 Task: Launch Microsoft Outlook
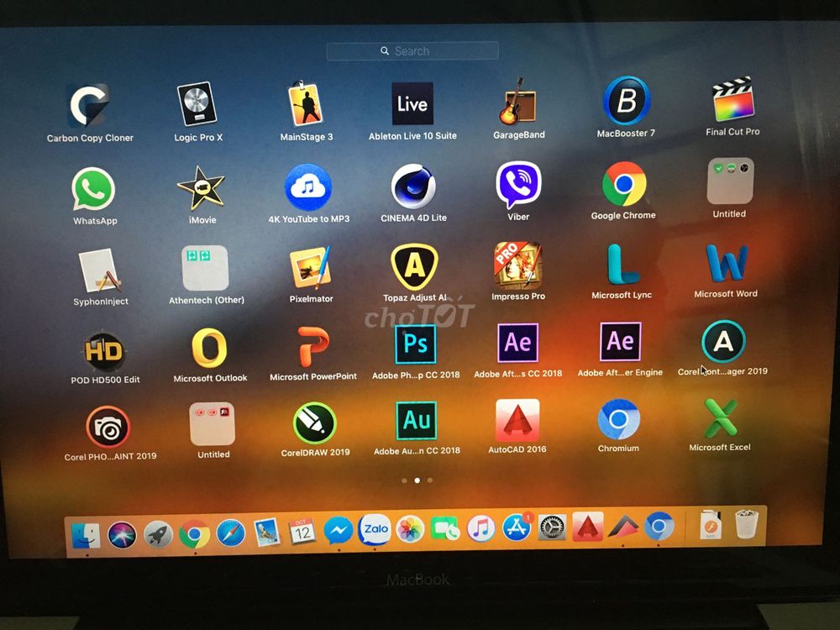(209, 349)
